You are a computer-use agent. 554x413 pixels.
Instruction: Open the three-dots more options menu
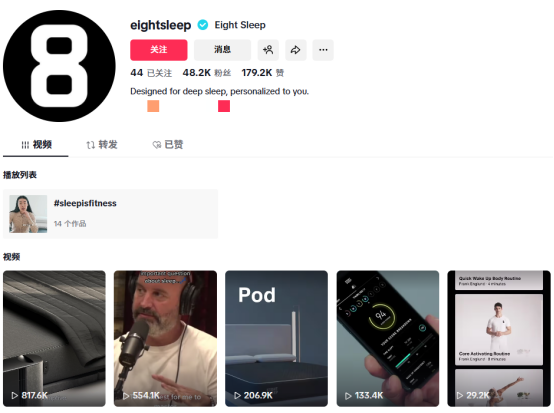323,50
